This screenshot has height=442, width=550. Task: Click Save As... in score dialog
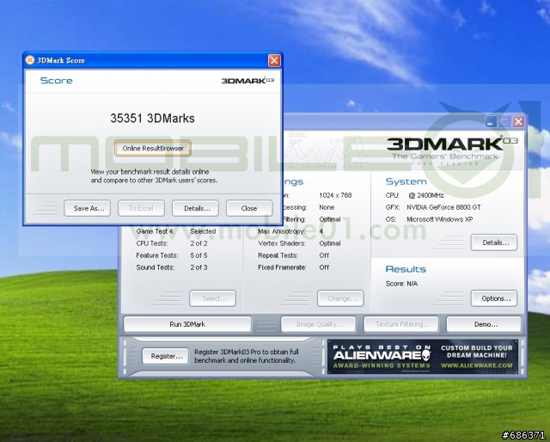point(87,208)
